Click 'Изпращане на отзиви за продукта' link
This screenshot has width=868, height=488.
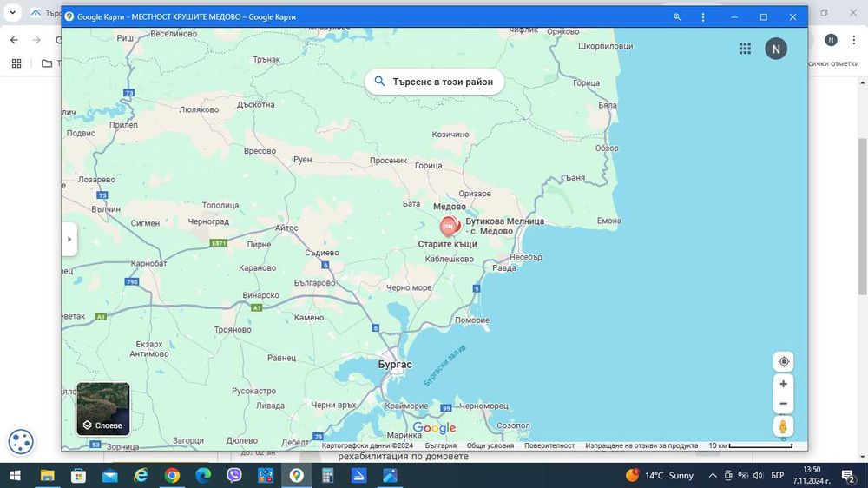click(641, 445)
